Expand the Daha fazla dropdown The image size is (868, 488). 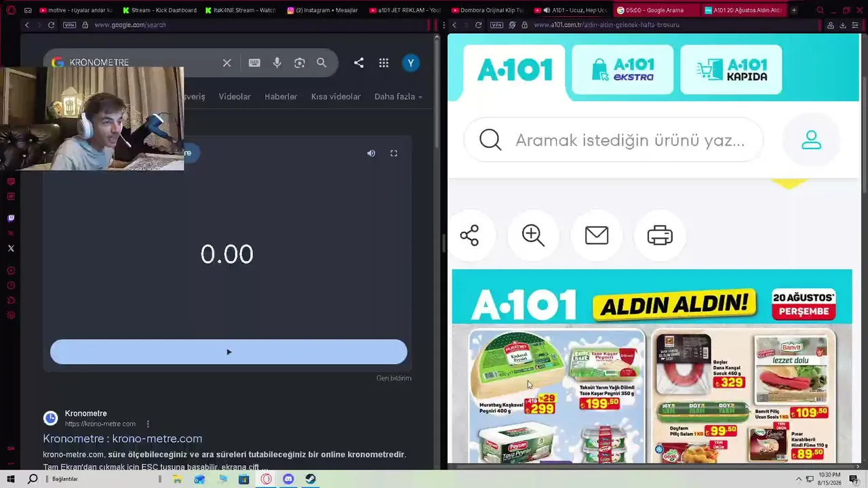[x=398, y=96]
